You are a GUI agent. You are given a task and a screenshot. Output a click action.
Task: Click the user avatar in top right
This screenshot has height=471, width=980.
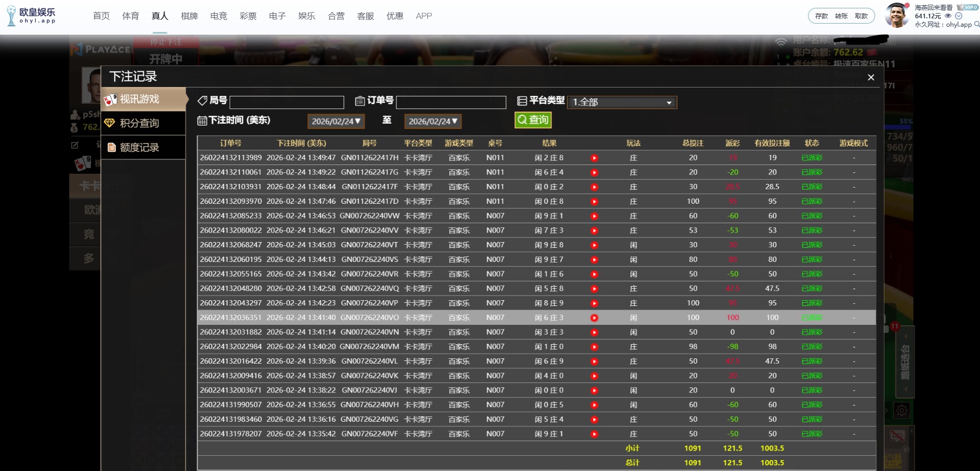897,16
